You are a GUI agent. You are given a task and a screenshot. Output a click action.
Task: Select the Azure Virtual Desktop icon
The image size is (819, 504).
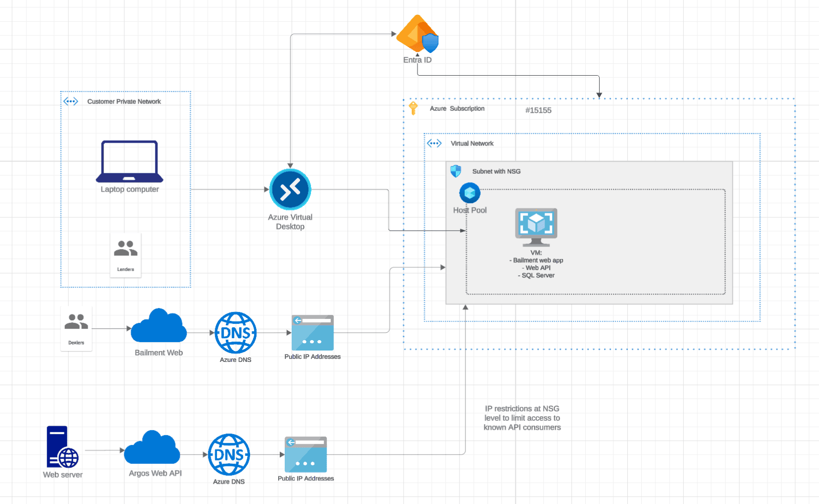point(290,190)
